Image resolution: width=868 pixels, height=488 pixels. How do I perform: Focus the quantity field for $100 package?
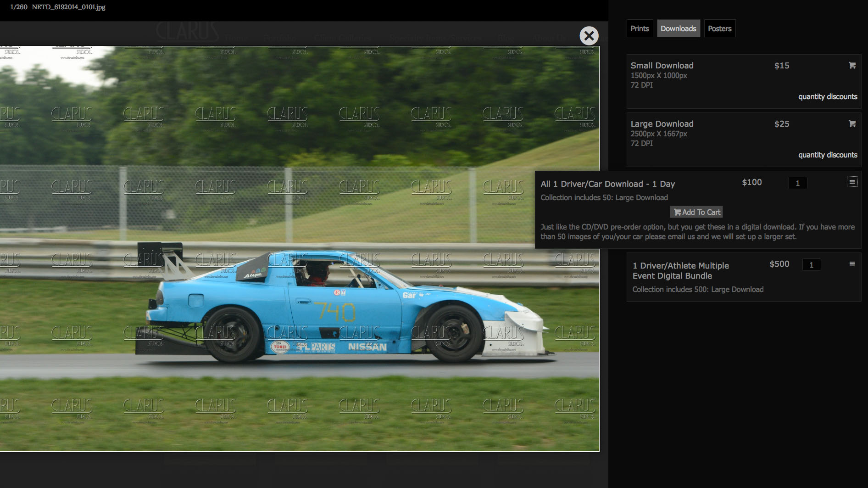coord(797,183)
